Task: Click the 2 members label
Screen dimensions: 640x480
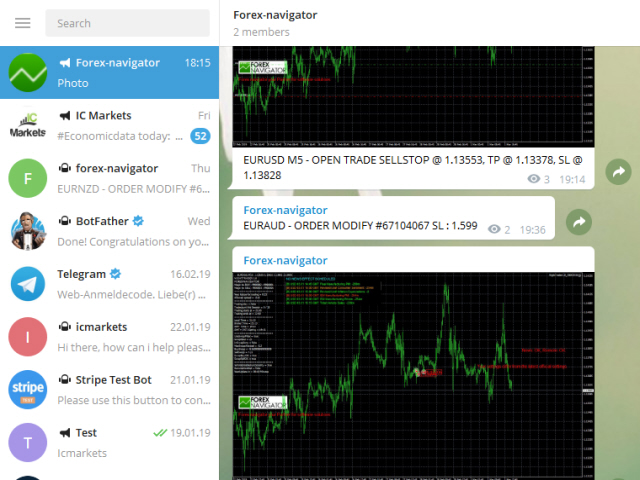Action: [x=261, y=32]
